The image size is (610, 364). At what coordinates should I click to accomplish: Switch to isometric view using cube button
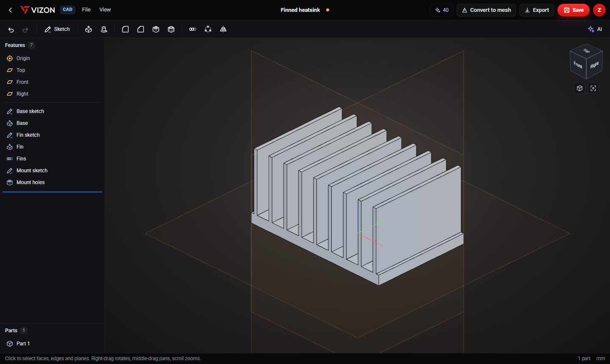tap(579, 88)
